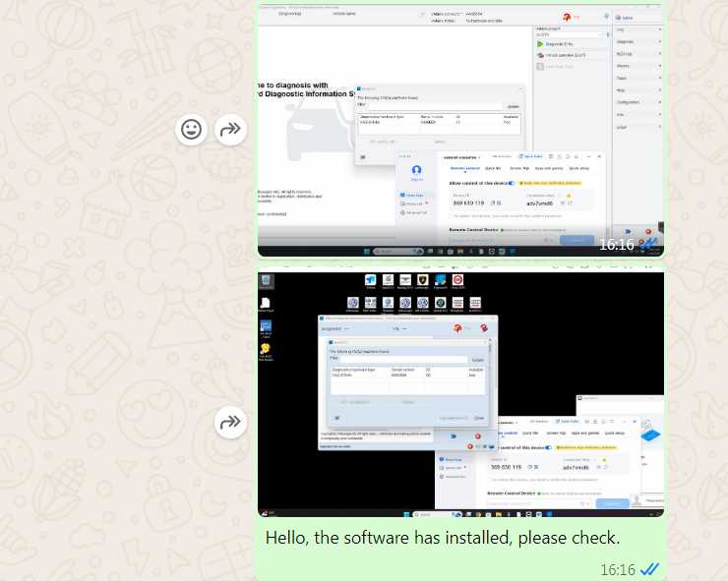Screen dimensions: 728x581
Task: Forward the upper screenshot message
Action: pyautogui.click(x=230, y=129)
